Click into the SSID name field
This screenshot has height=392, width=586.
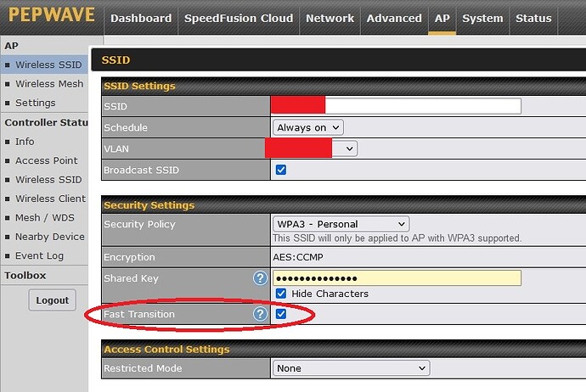coord(423,106)
